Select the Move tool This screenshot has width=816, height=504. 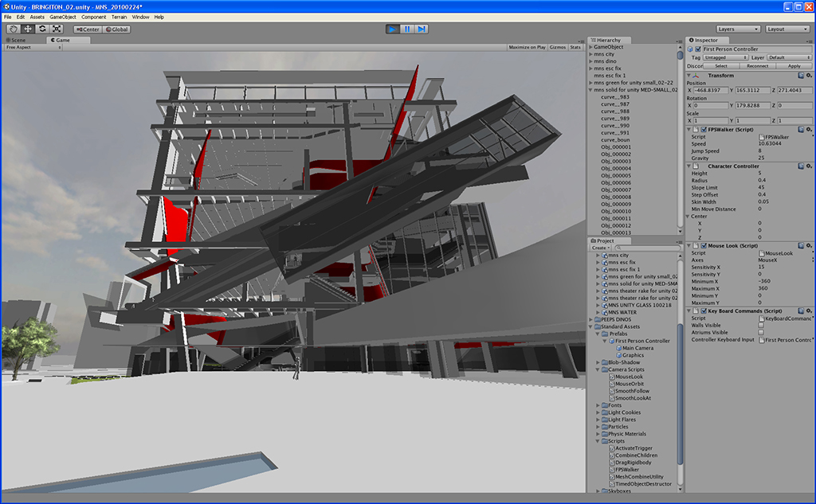(x=28, y=29)
